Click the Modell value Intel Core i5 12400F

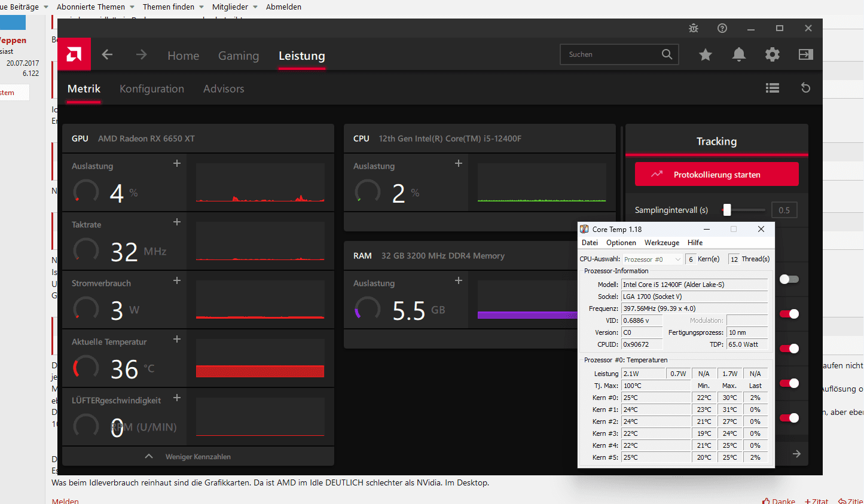tap(694, 285)
